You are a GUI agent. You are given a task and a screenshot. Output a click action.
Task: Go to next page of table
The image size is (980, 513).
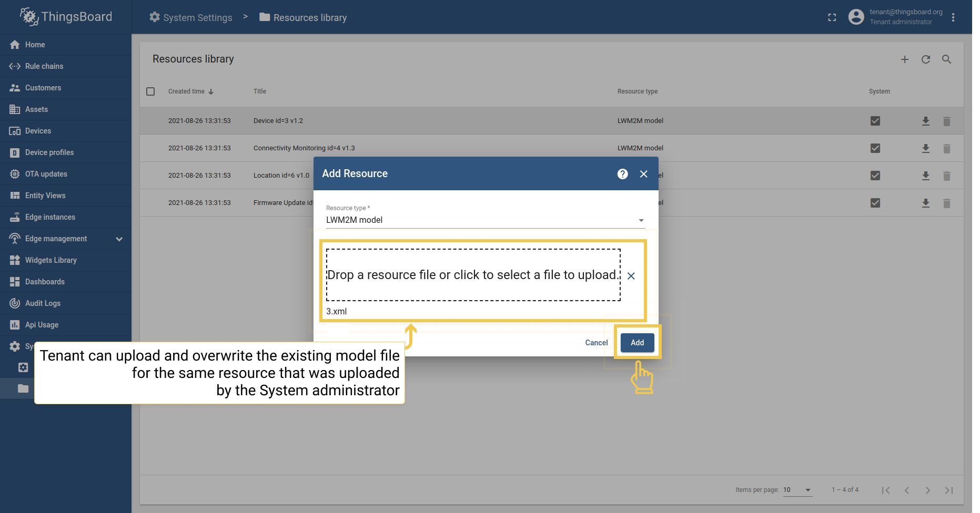point(928,490)
